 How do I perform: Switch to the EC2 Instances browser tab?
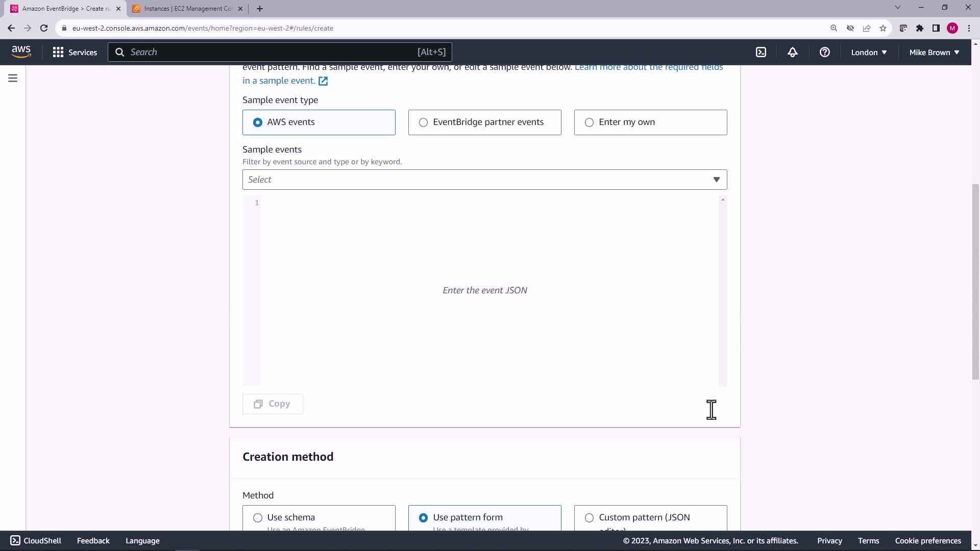coord(187,9)
